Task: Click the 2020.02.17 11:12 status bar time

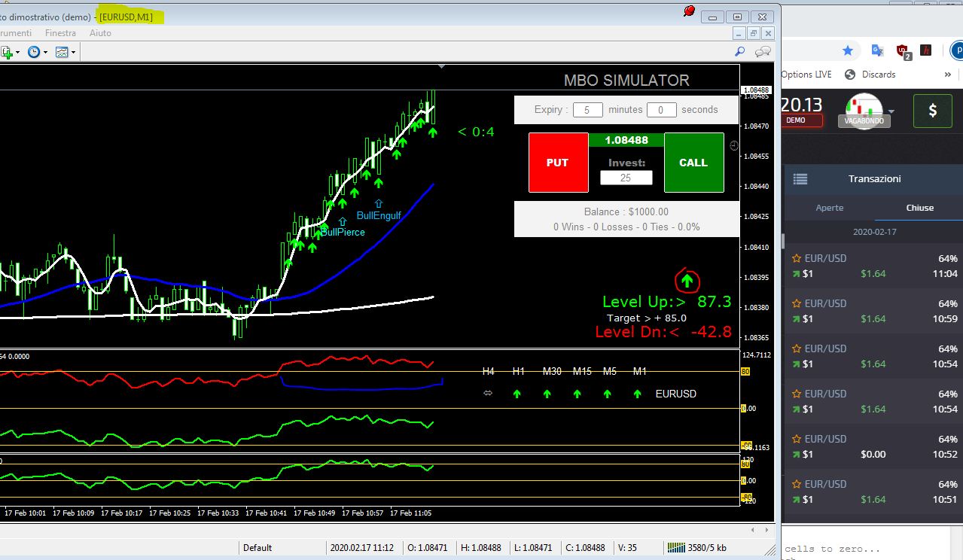Action: [x=361, y=548]
